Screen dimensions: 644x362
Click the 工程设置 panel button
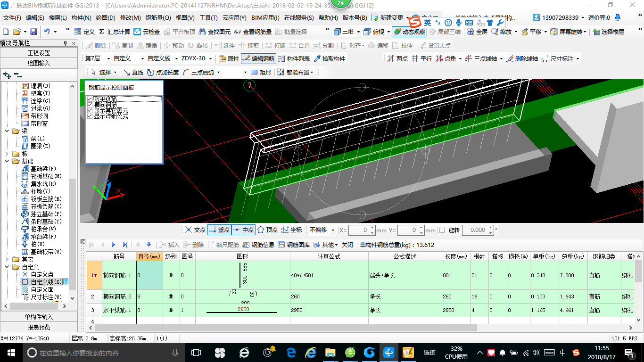(39, 53)
